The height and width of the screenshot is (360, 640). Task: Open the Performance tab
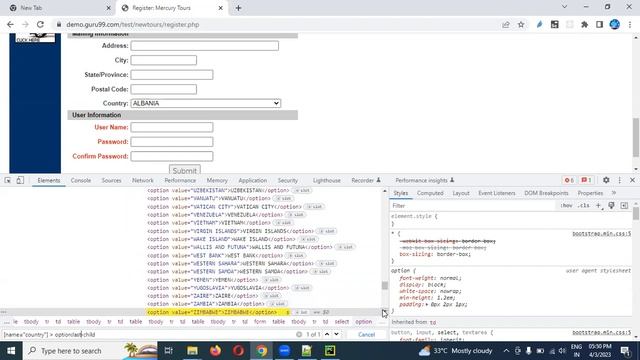(180, 180)
